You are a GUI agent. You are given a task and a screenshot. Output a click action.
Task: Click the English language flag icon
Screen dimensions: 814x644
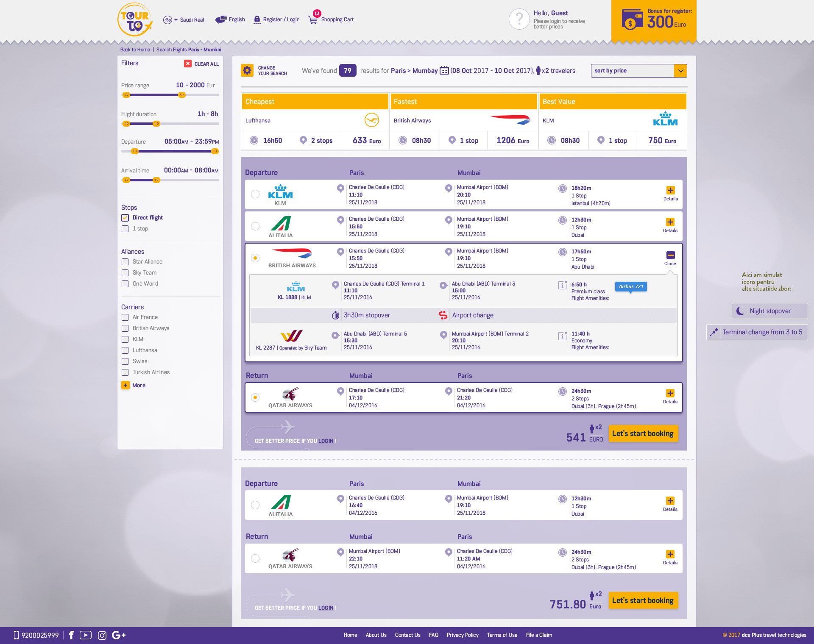221,19
